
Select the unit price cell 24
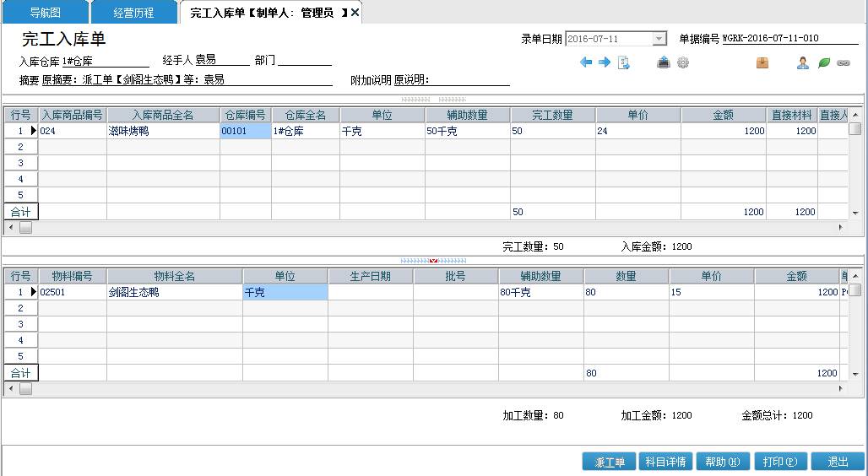(x=637, y=131)
